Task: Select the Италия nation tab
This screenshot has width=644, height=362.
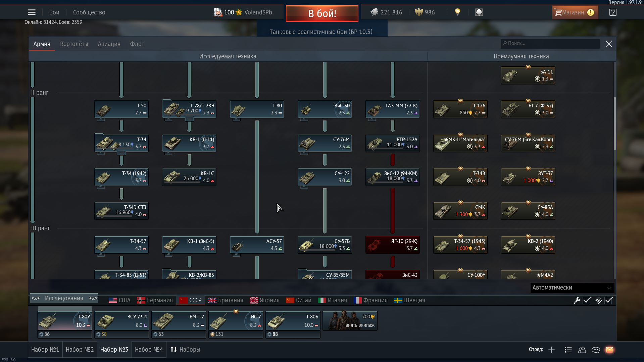Action: click(333, 300)
